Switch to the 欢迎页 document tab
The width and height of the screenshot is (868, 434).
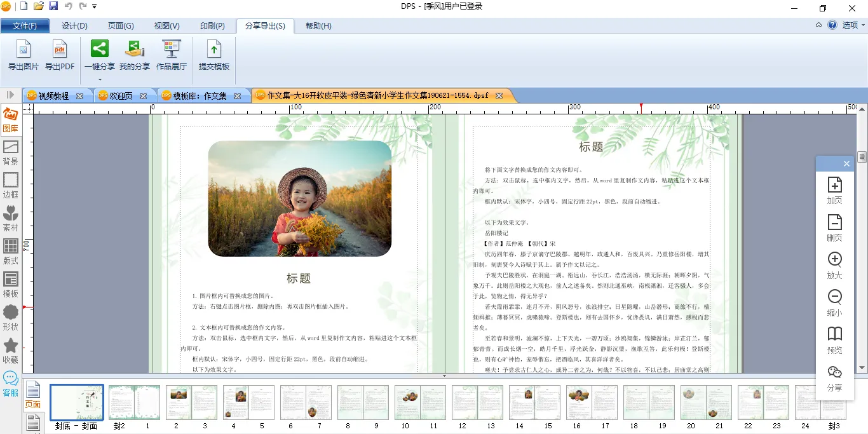tap(121, 96)
